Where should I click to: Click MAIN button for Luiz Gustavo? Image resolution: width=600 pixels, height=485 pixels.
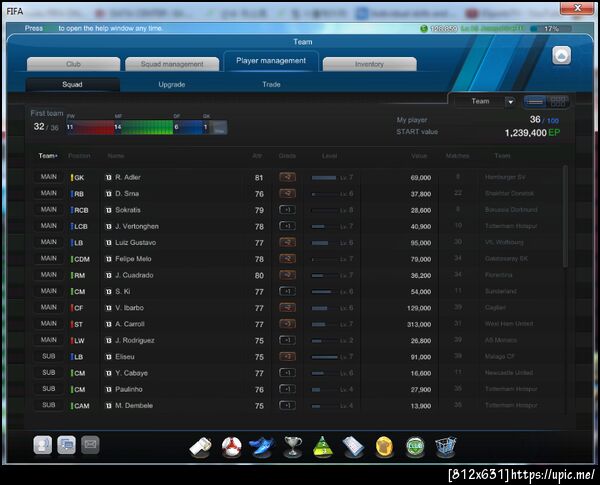(49, 242)
